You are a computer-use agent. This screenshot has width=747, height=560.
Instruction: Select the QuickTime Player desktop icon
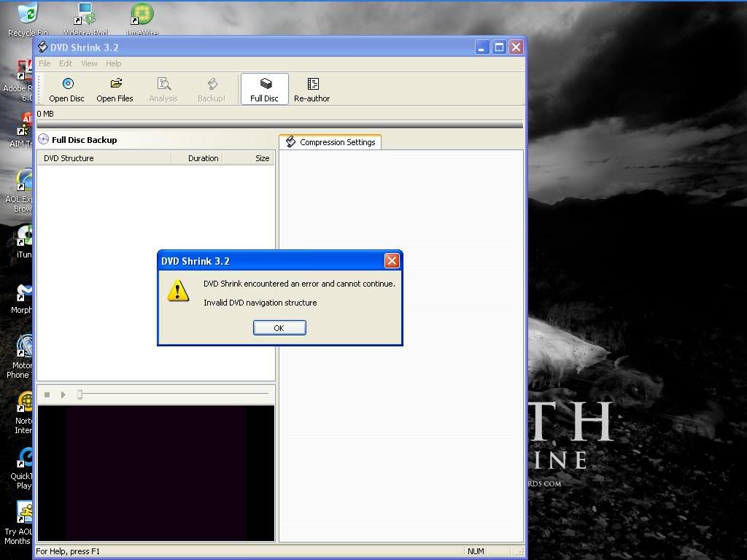23,467
